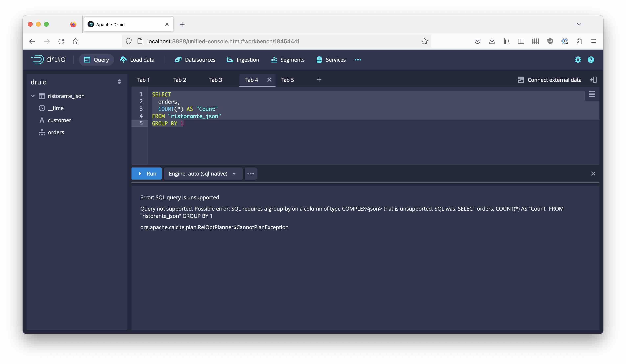Switch to Tab 5
Screen dimensions: 626x364
pyautogui.click(x=287, y=80)
